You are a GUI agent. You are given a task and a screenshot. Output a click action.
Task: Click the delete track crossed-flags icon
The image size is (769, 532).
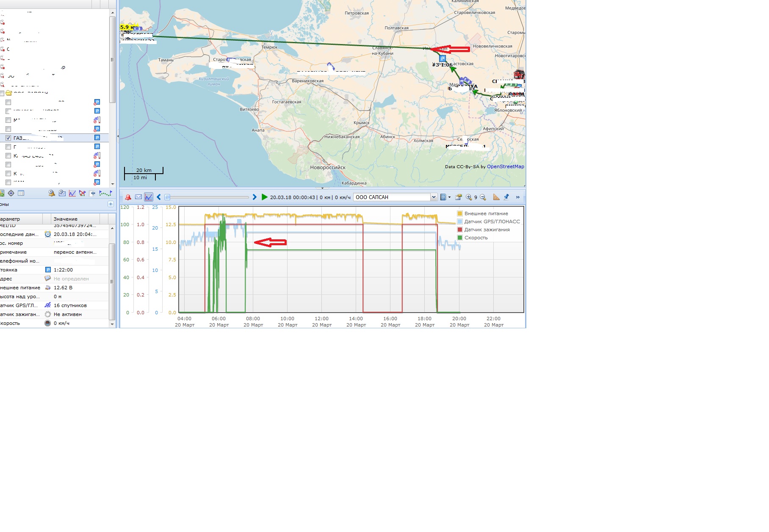click(x=83, y=194)
